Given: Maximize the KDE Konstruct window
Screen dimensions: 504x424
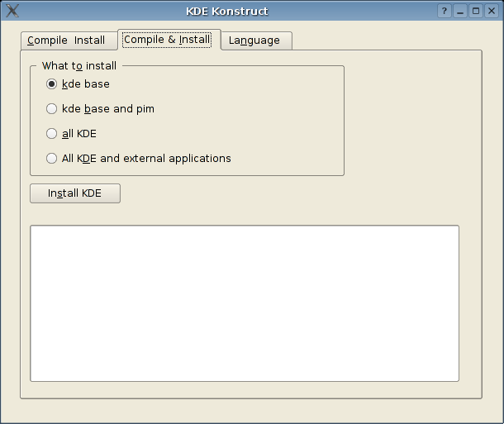Looking at the screenshot, I should coord(476,12).
